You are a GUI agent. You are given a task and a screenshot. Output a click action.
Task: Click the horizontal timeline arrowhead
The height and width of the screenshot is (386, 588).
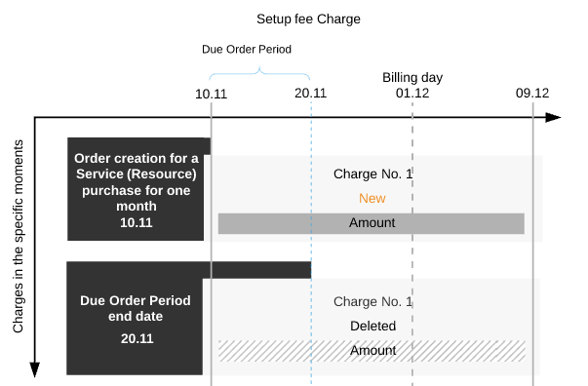pyautogui.click(x=553, y=117)
